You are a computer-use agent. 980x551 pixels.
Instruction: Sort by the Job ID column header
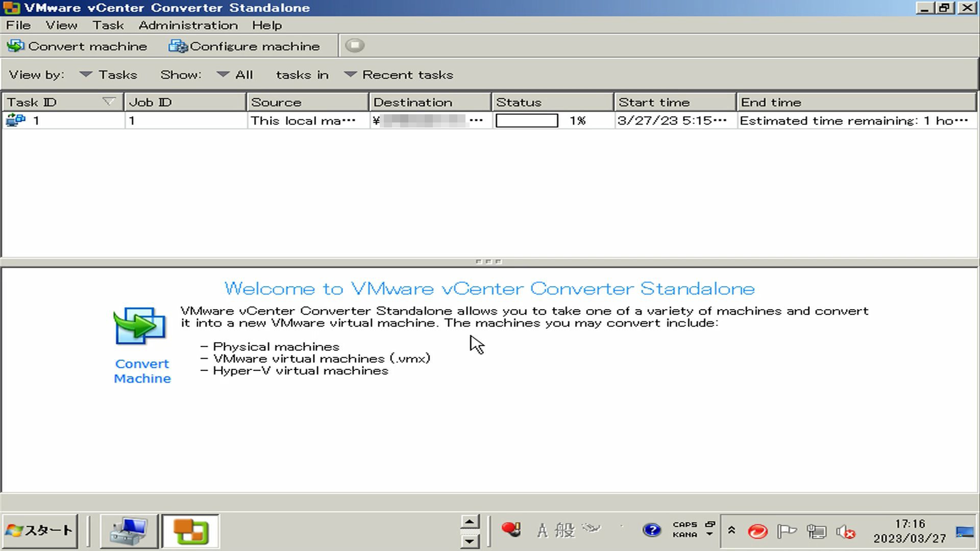point(185,102)
